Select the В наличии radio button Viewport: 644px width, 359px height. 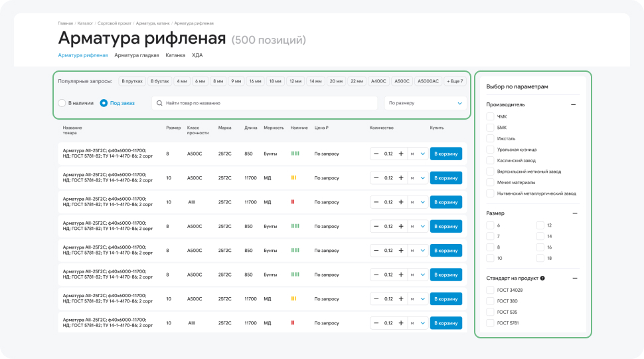pyautogui.click(x=62, y=103)
